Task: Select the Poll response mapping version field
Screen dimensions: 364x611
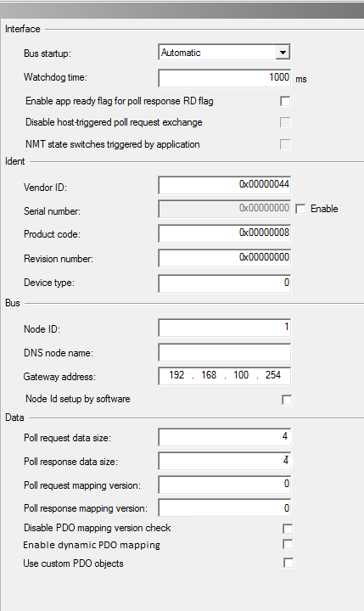Action: [x=225, y=508]
